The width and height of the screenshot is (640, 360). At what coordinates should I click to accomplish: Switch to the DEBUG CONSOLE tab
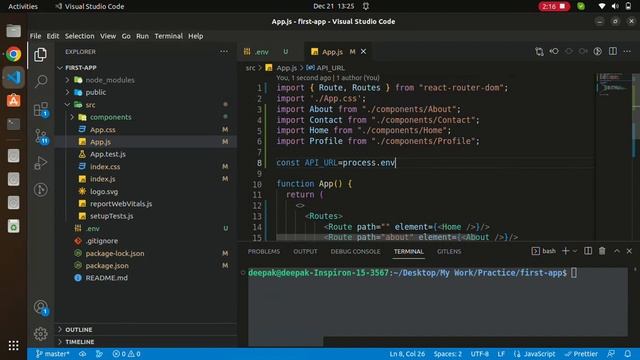click(x=355, y=251)
